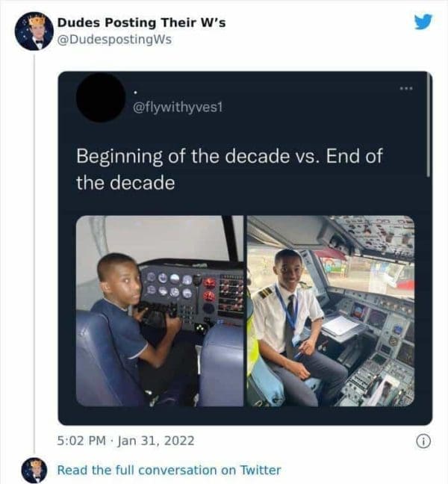Open the left photo of boy in simulator

tap(160, 311)
